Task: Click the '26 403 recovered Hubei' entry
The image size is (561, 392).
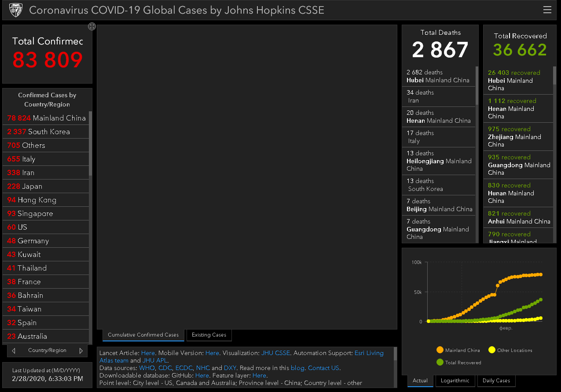Action: [x=518, y=81]
